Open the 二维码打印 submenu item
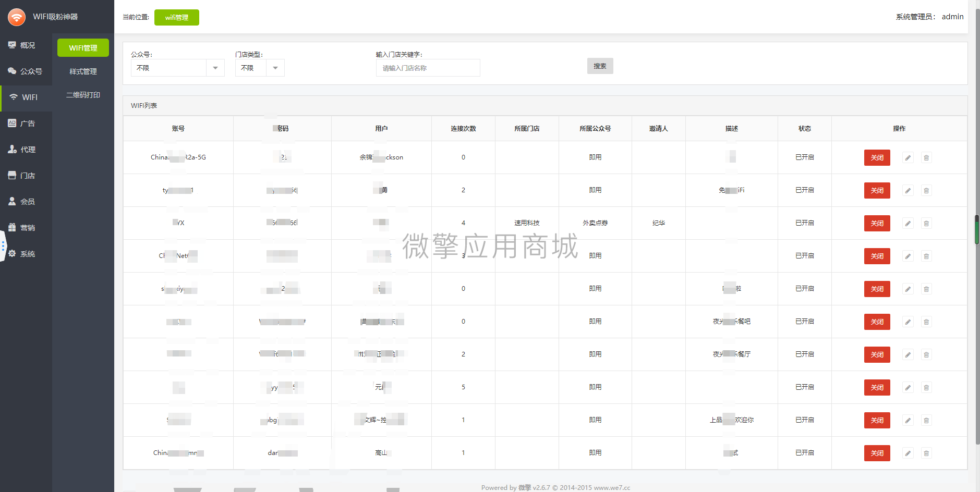 (x=83, y=95)
